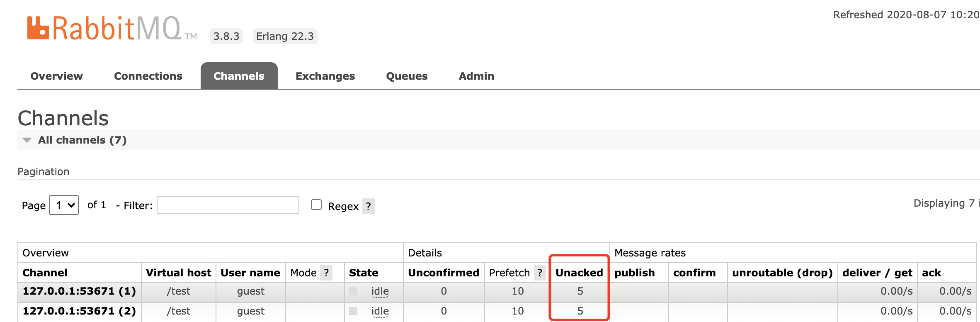The height and width of the screenshot is (322, 980).
Task: Sort by the Virtual host column
Action: point(179,273)
